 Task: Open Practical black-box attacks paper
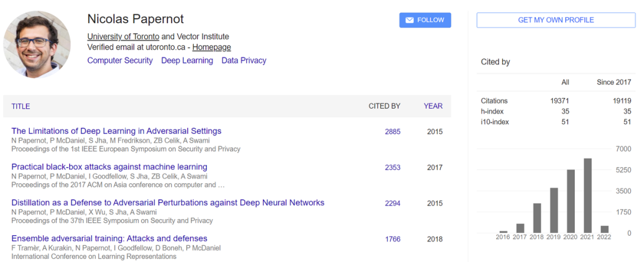[x=109, y=167]
